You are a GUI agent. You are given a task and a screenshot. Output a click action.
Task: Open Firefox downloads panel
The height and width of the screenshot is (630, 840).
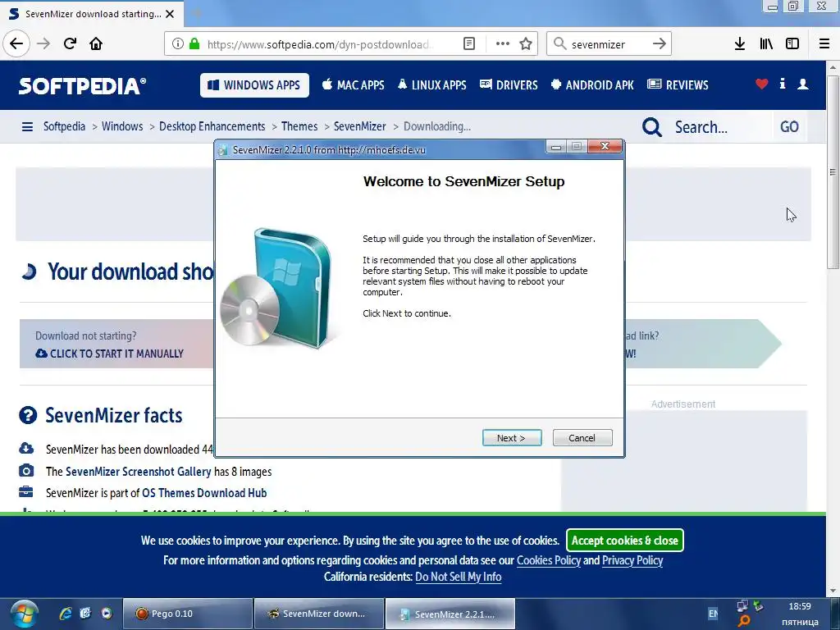coord(740,44)
